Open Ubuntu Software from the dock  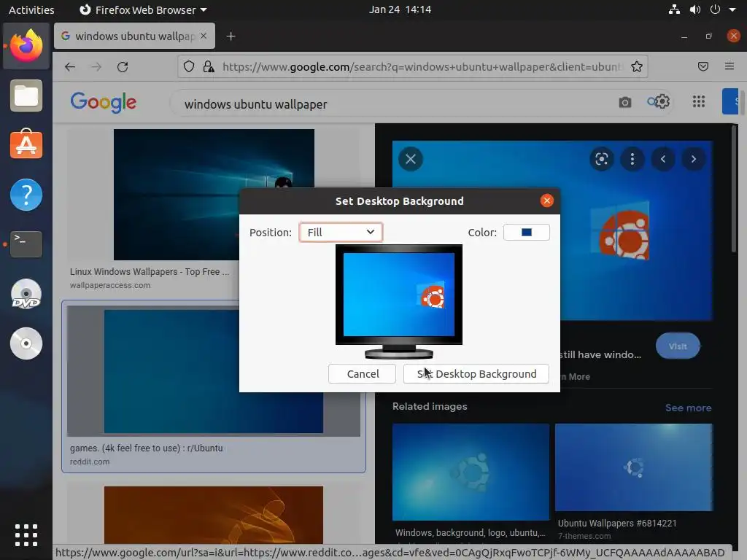click(26, 144)
